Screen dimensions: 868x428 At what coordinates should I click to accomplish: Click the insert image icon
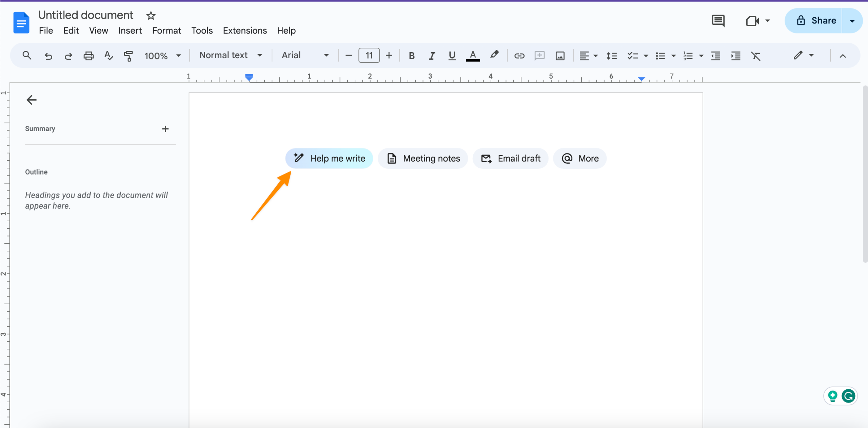pos(560,56)
